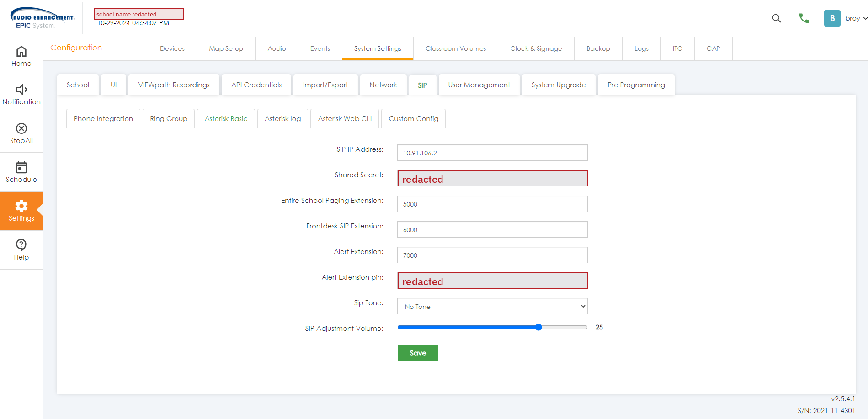Image resolution: width=868 pixels, height=419 pixels.
Task: View the Asterisk log tab
Action: pos(283,119)
